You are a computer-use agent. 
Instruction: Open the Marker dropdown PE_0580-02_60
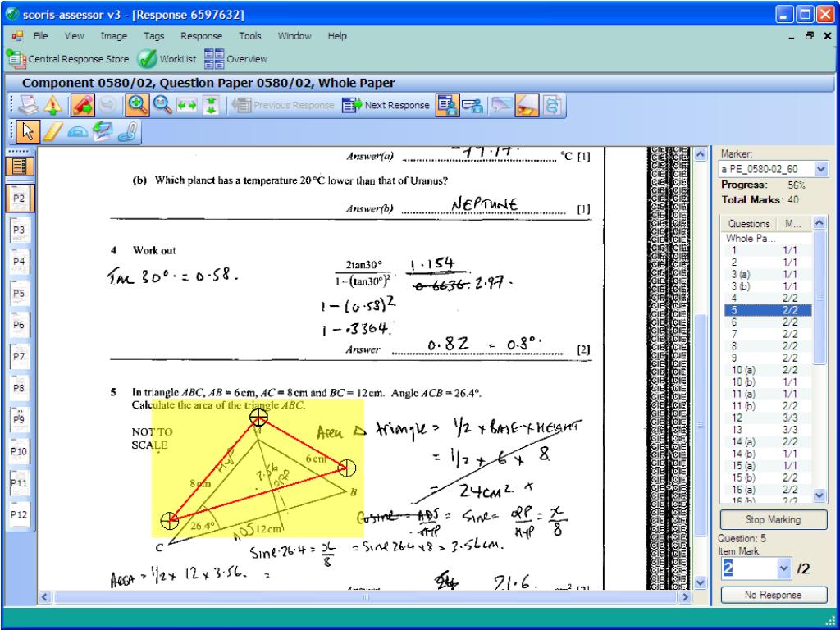(773, 169)
